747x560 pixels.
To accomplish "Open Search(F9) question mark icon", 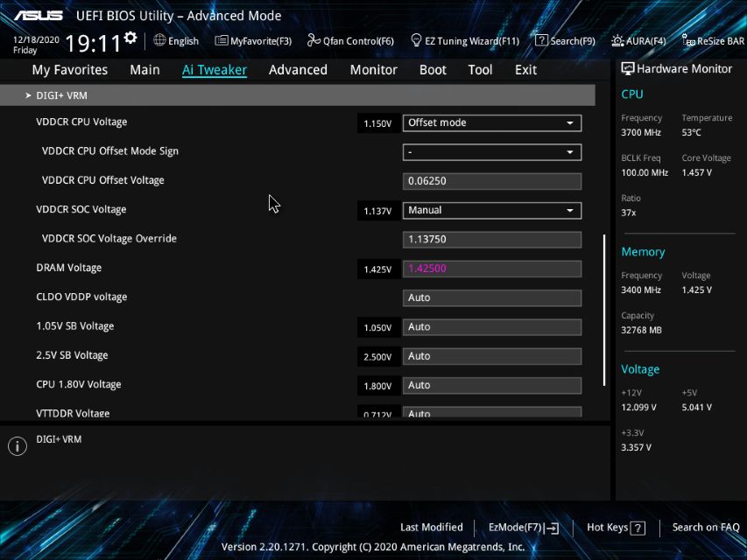I will tap(541, 40).
